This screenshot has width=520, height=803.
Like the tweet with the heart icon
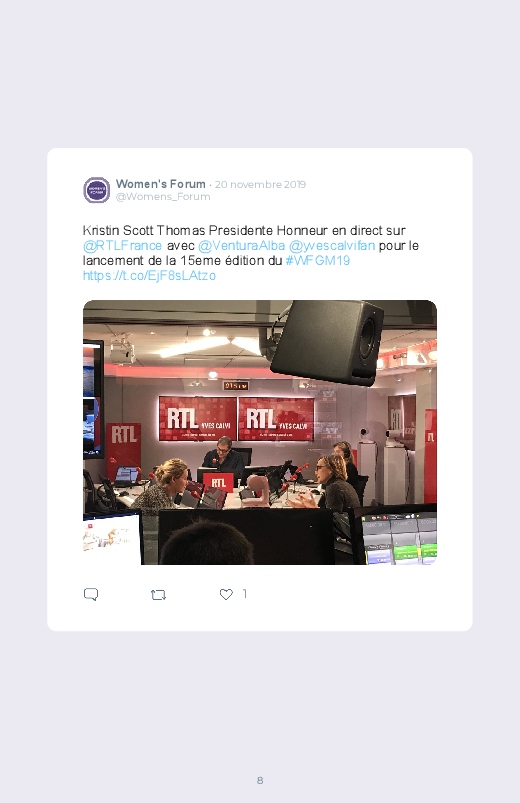click(226, 594)
